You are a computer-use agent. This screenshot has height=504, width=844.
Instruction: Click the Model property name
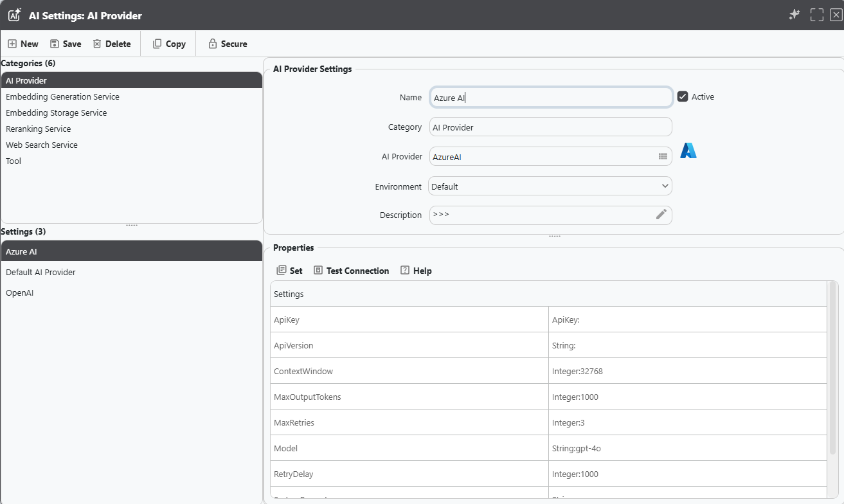[409, 448]
